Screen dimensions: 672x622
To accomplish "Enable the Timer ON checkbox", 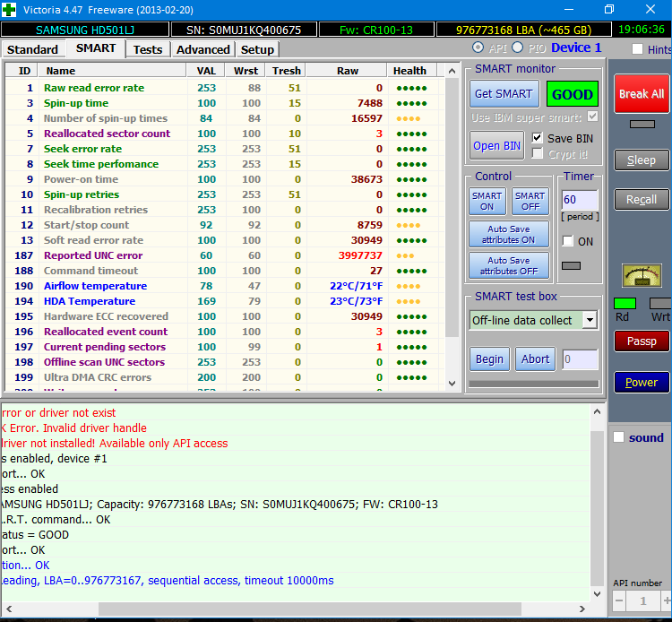I will tap(568, 241).
